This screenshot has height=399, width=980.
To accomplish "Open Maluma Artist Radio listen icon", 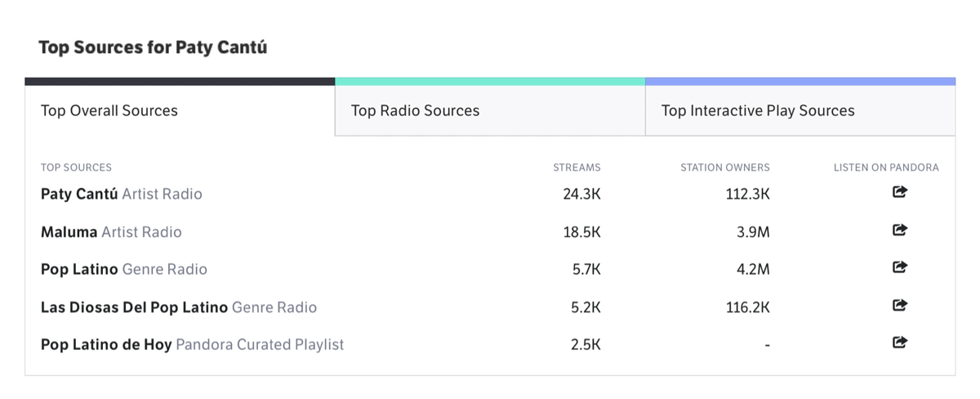I will (900, 231).
